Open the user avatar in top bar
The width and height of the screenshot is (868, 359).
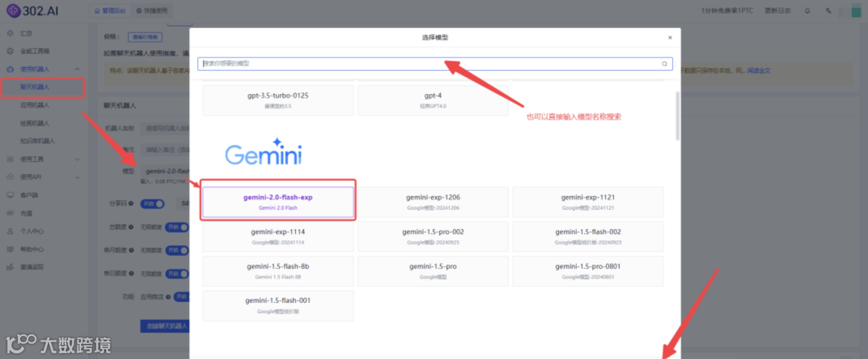click(856, 11)
